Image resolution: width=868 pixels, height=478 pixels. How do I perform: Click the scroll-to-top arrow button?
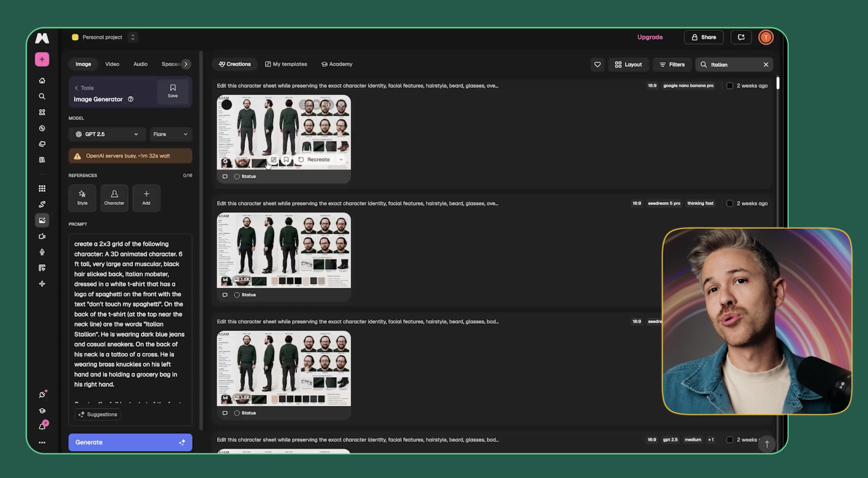(767, 444)
